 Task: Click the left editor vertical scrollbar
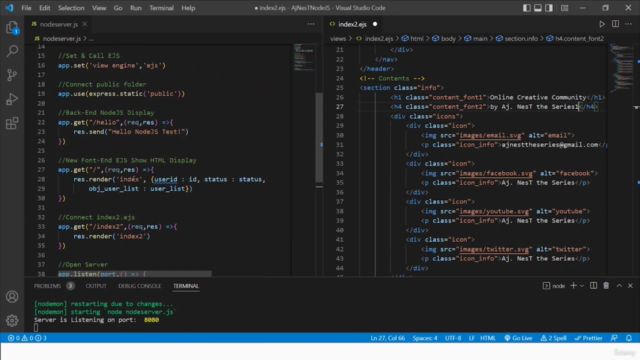pos(319,139)
